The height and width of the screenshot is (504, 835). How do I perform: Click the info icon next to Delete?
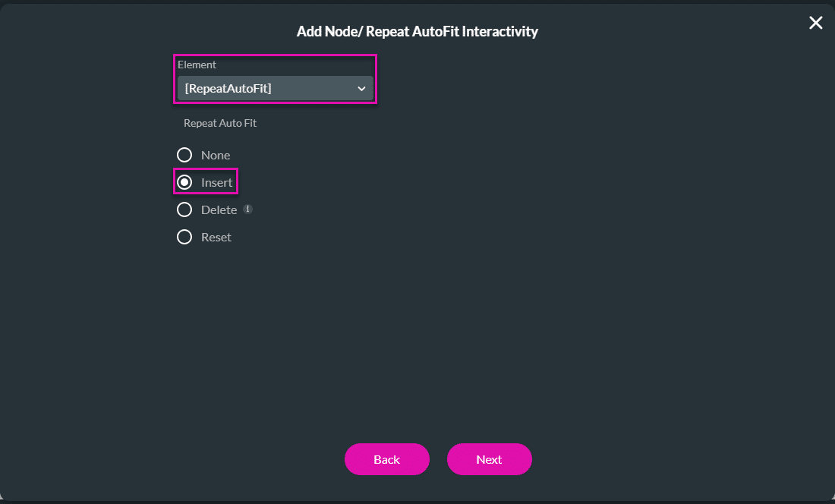(247, 209)
